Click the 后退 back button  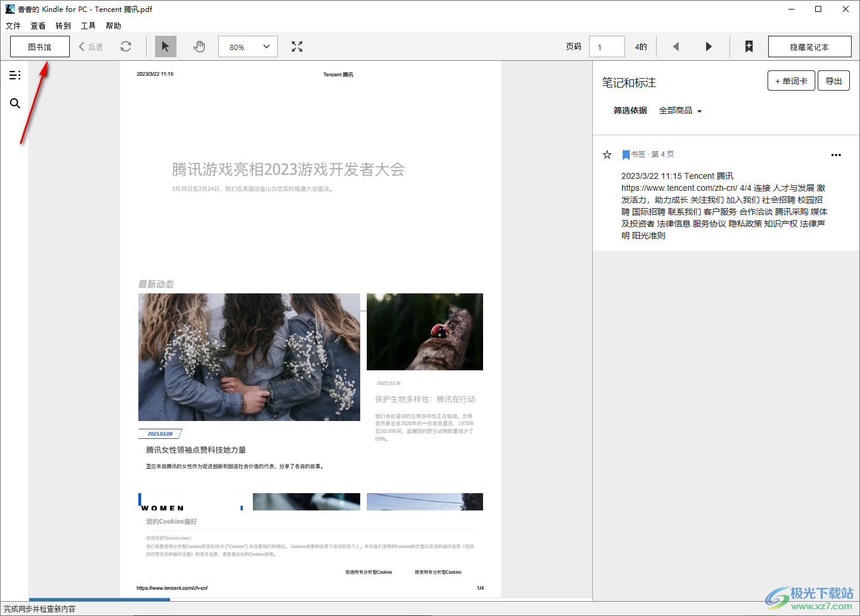coord(91,47)
